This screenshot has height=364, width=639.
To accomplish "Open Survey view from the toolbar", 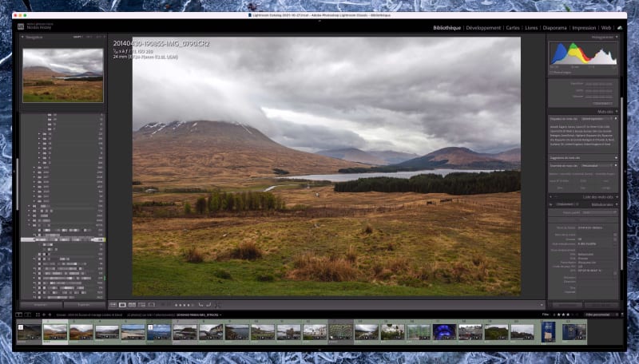I will (x=142, y=305).
